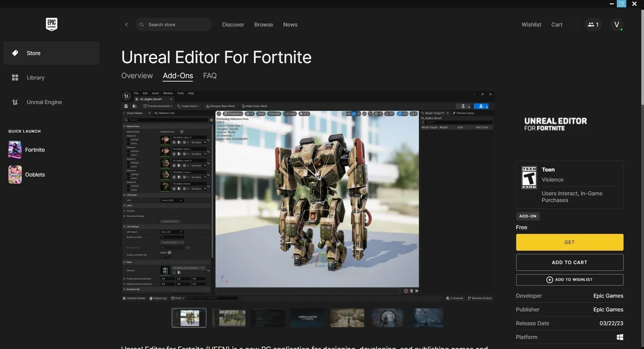644x349 pixels.
Task: Open the Cart link
Action: (x=557, y=24)
